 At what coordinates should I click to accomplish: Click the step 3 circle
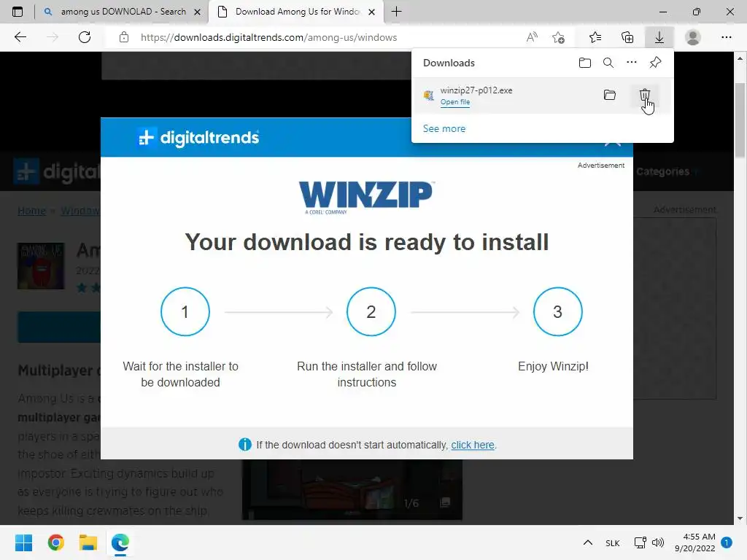(557, 311)
